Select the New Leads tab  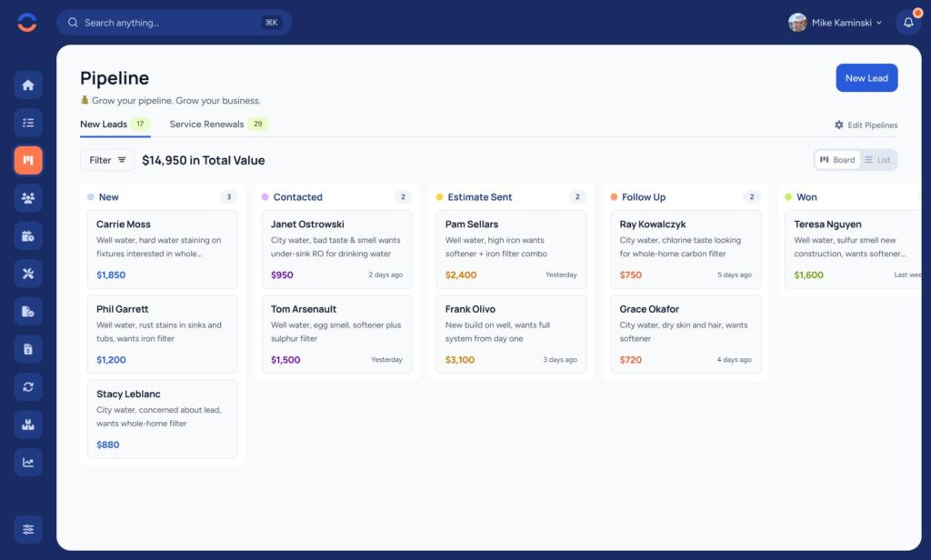(115, 125)
